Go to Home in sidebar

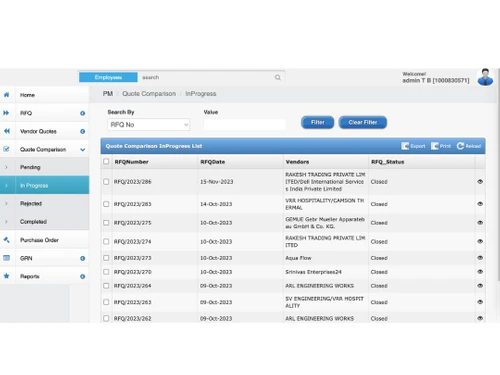point(45,95)
